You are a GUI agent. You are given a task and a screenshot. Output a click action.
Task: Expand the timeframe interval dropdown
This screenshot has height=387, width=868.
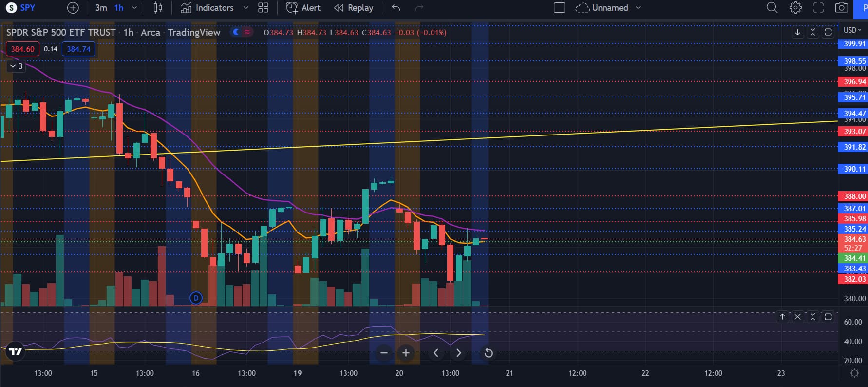pyautogui.click(x=134, y=8)
